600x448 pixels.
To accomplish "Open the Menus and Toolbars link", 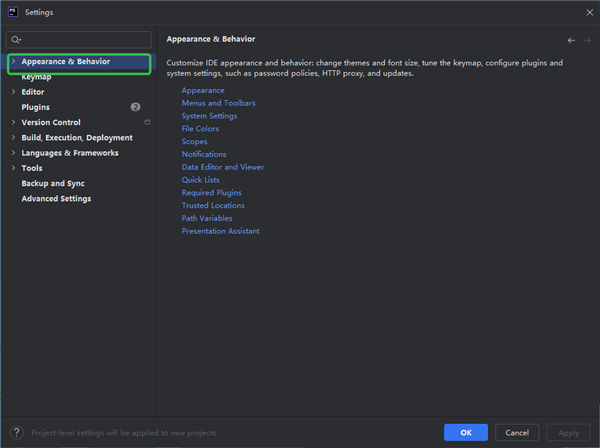I will [218, 103].
